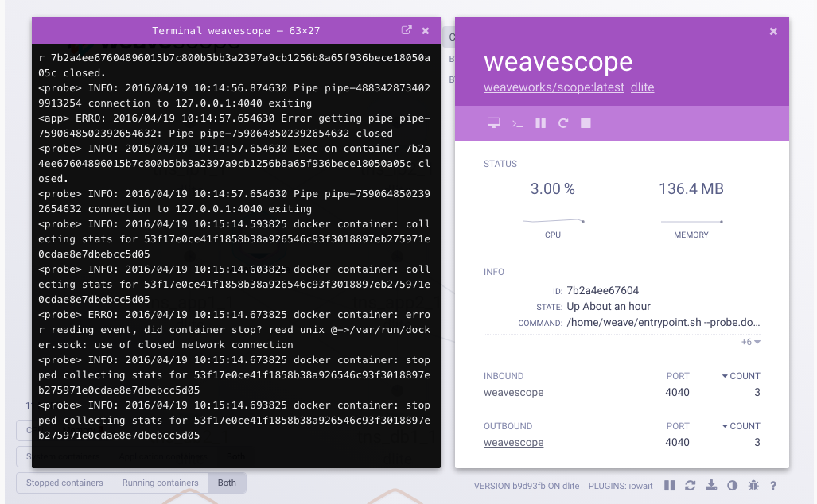Close the weavescope details panel
Screen dimensions: 817x504
point(774,31)
